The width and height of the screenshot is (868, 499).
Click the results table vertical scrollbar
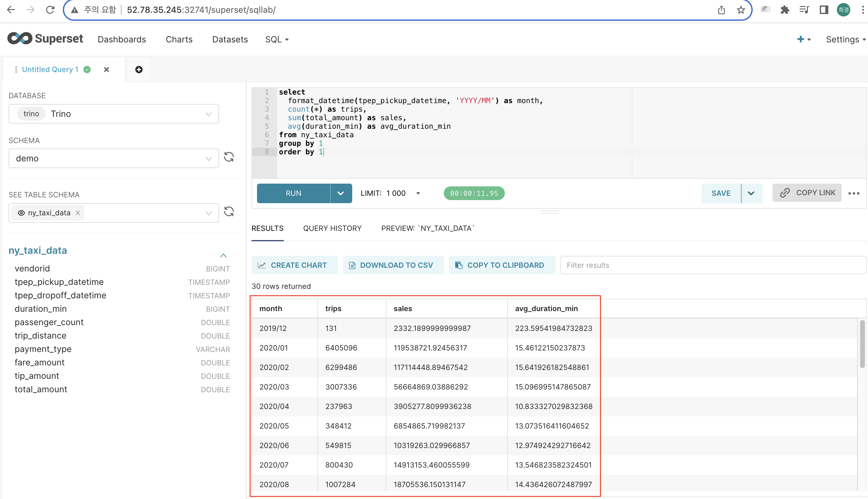pyautogui.click(x=862, y=343)
